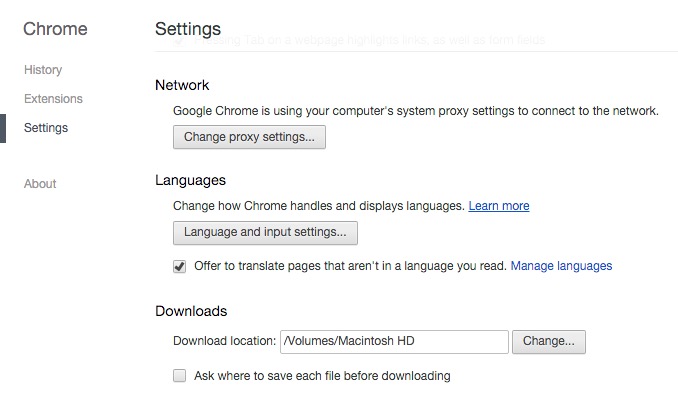The height and width of the screenshot is (404, 678).
Task: Click the Change proxy settings button
Action: pos(249,137)
